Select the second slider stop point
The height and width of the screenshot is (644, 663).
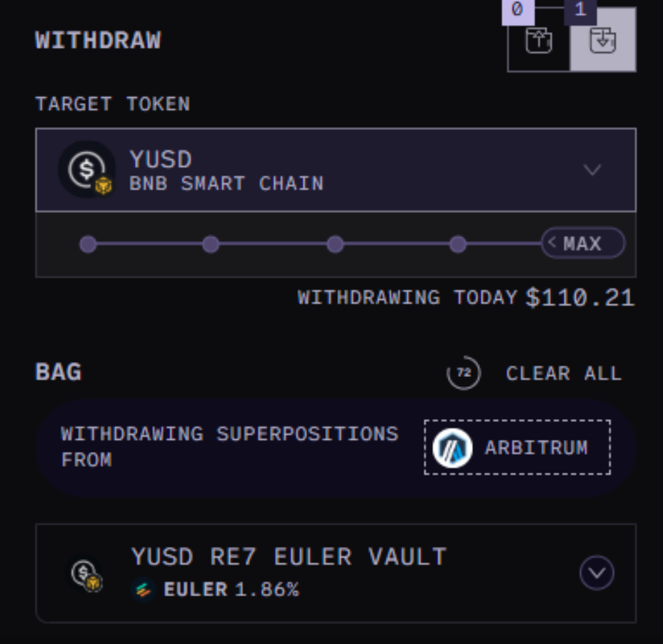coord(211,244)
